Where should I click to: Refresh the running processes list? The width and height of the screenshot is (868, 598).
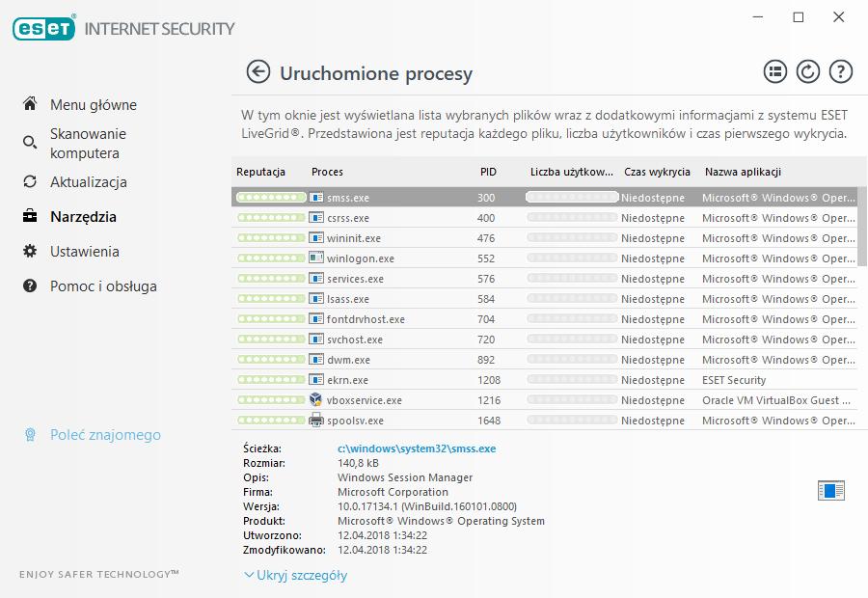pos(807,72)
